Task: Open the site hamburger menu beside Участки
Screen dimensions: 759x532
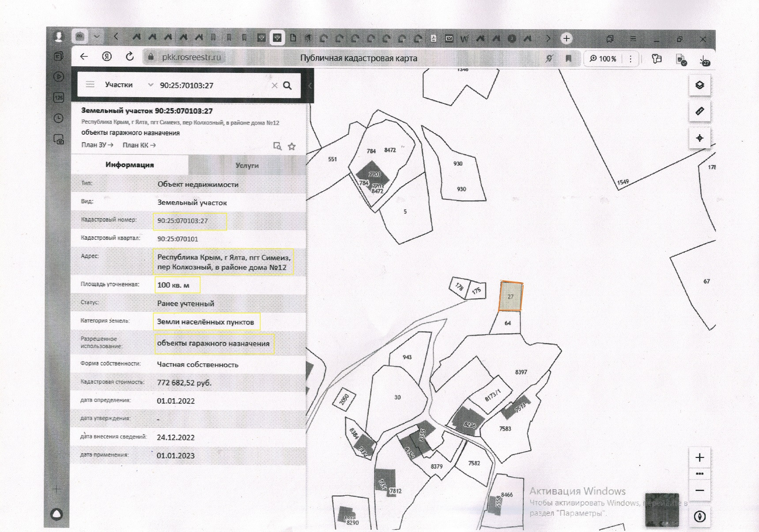Action: [90, 84]
